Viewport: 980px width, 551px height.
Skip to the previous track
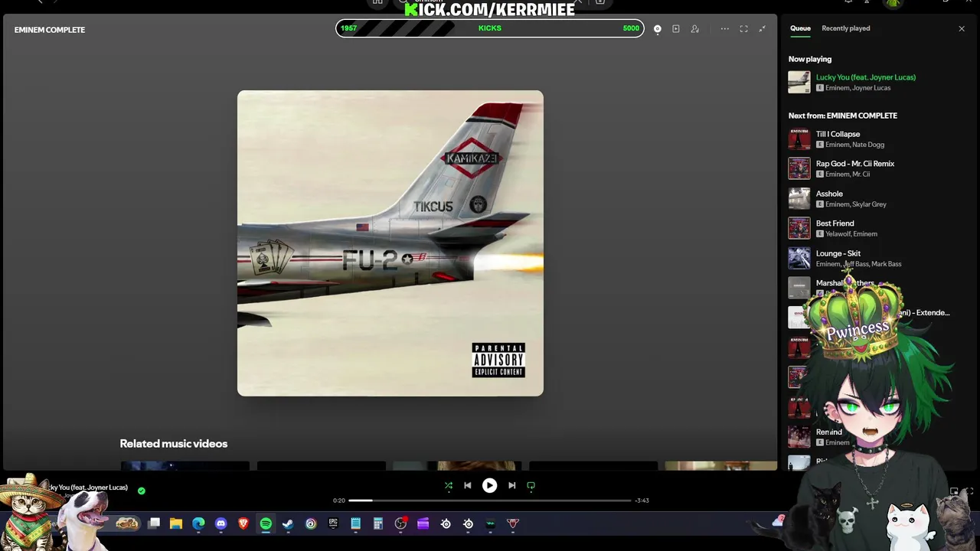tap(468, 485)
